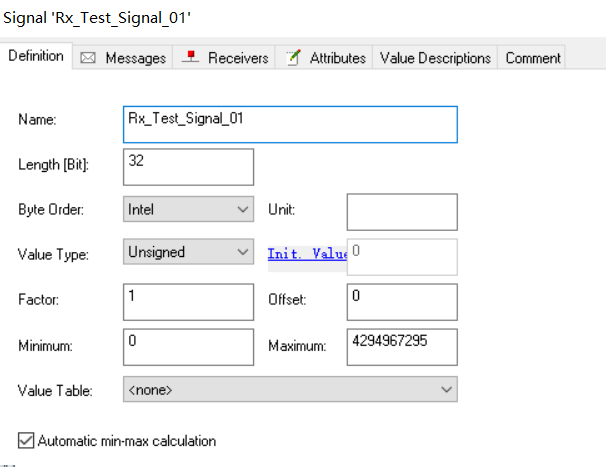The width and height of the screenshot is (606, 475).
Task: Click the Maximum value field
Action: coord(402,346)
